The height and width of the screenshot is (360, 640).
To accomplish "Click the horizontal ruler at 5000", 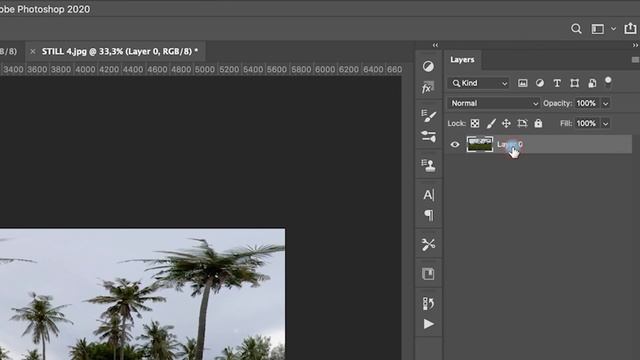I will (205, 69).
